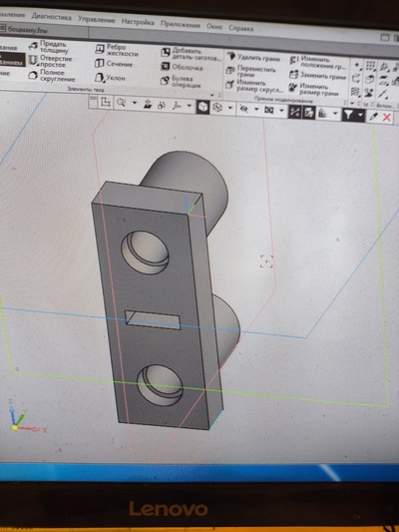This screenshot has height=532, width=399.
Task: Select the Уклон draft tool
Action: click(110, 78)
